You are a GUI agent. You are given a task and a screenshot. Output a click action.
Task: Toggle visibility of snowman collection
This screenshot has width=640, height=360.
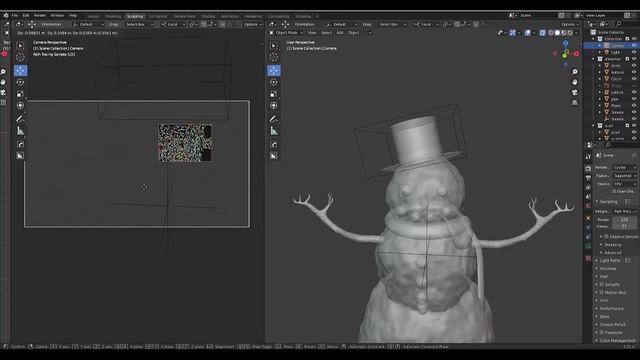click(x=634, y=59)
